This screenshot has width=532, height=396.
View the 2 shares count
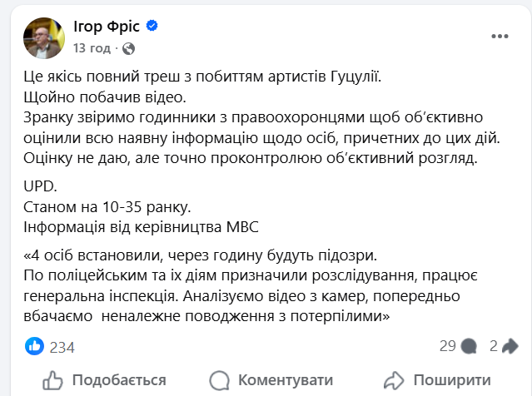click(x=494, y=346)
